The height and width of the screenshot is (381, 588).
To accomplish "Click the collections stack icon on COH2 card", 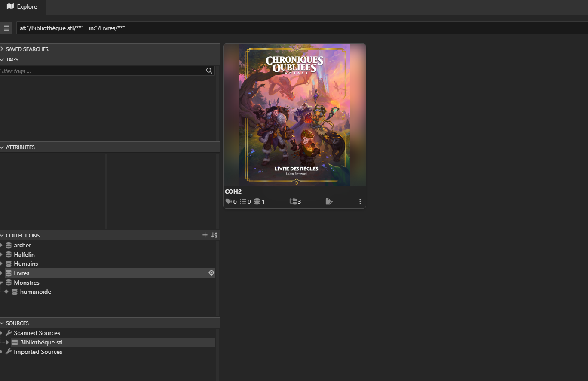I will pyautogui.click(x=257, y=201).
